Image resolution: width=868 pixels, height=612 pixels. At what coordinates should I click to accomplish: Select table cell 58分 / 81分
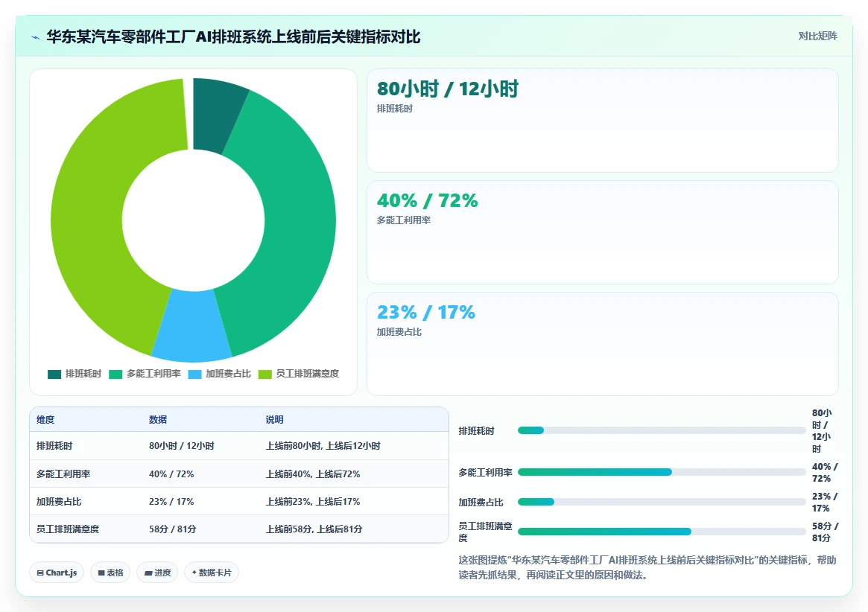[x=173, y=529]
